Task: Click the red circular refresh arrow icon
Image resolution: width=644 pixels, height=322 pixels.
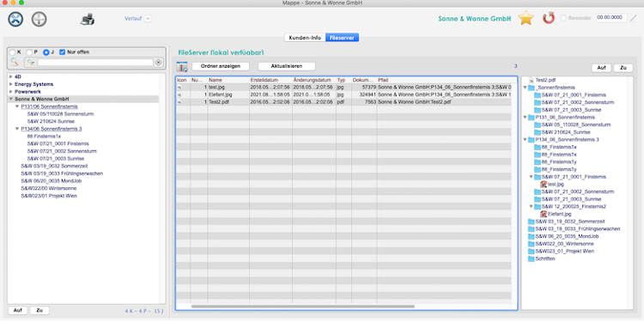Action: (x=549, y=18)
